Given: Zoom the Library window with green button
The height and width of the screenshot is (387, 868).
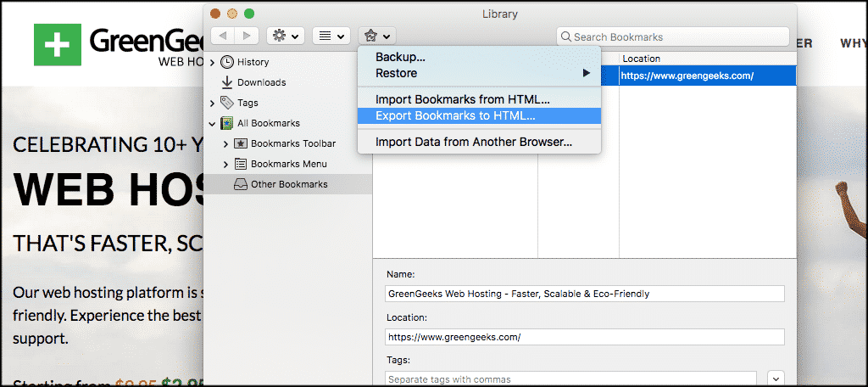Looking at the screenshot, I should coord(249,14).
